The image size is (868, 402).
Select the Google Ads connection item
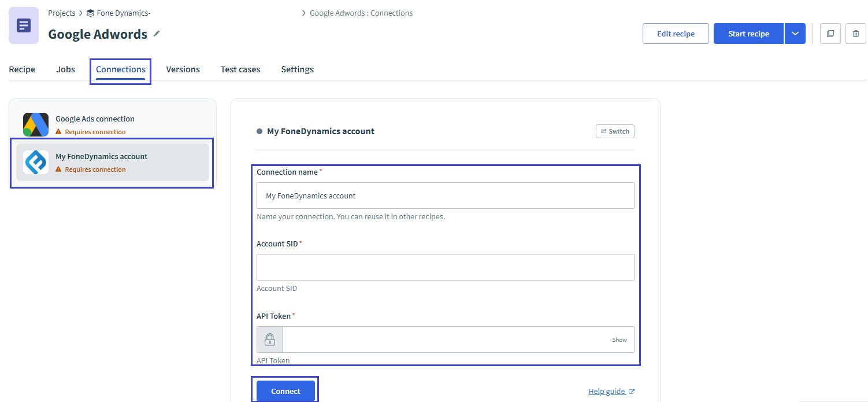[x=113, y=125]
